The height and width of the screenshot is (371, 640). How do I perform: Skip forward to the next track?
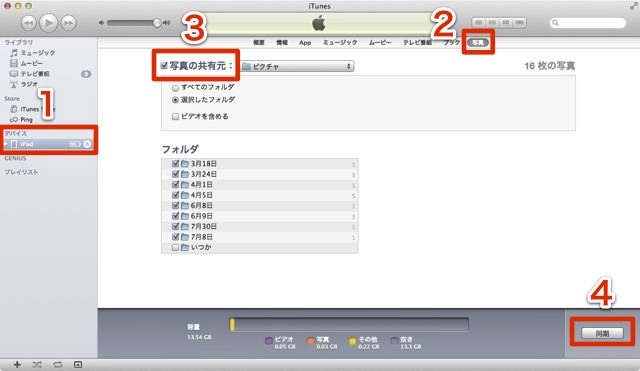point(69,23)
